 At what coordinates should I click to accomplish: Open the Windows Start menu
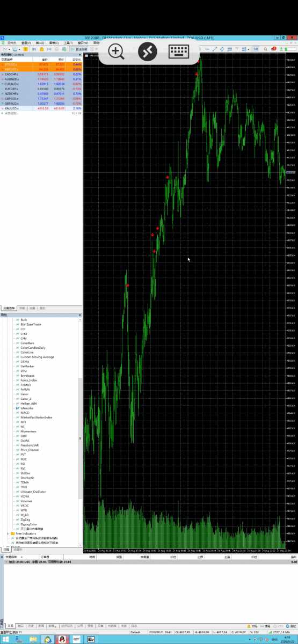[6, 640]
